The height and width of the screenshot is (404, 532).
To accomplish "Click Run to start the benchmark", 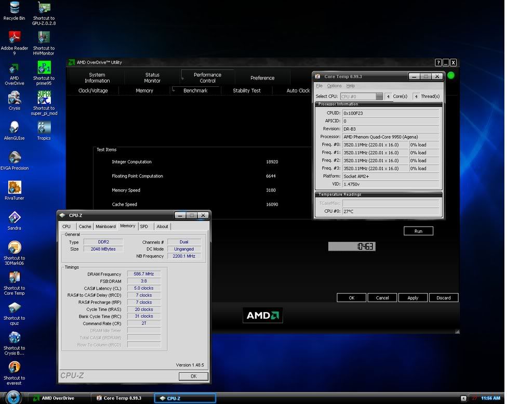I will 418,231.
